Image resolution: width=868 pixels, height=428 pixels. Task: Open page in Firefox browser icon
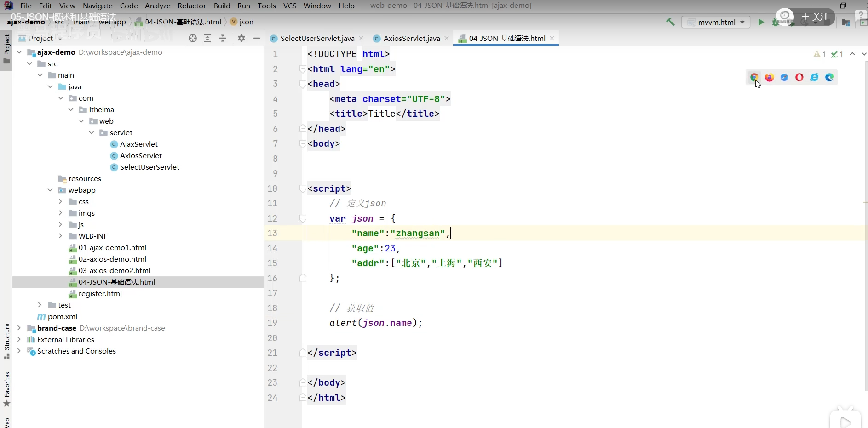[x=769, y=77]
